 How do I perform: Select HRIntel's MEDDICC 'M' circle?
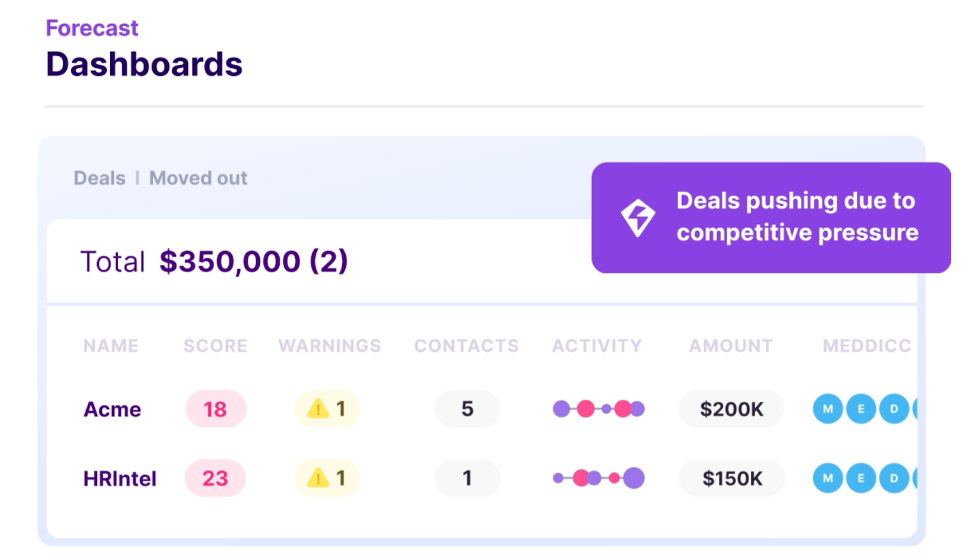coord(828,478)
